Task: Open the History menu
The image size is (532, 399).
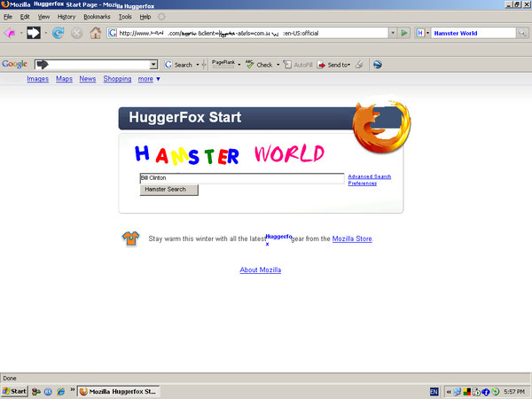Action: point(66,17)
